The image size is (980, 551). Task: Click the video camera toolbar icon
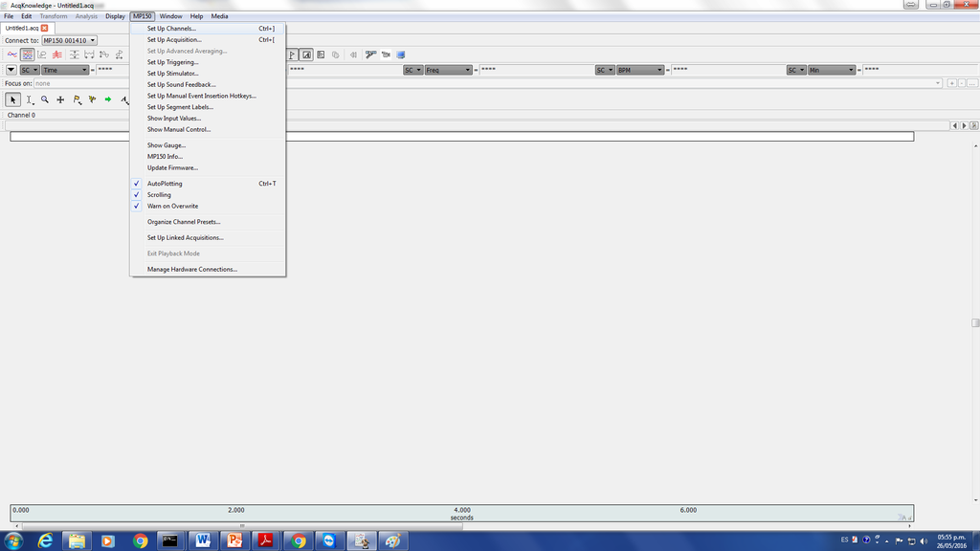[x=386, y=55]
